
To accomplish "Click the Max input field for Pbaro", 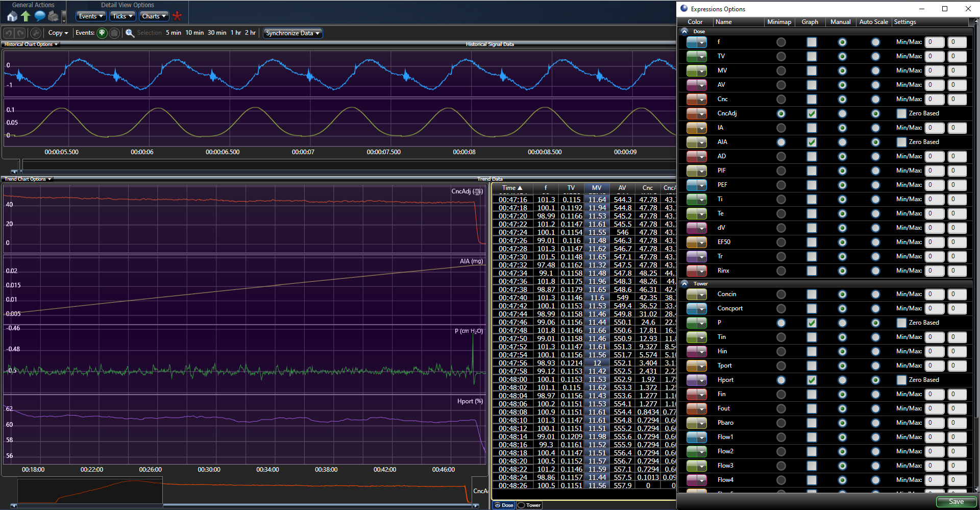I will click(x=957, y=423).
